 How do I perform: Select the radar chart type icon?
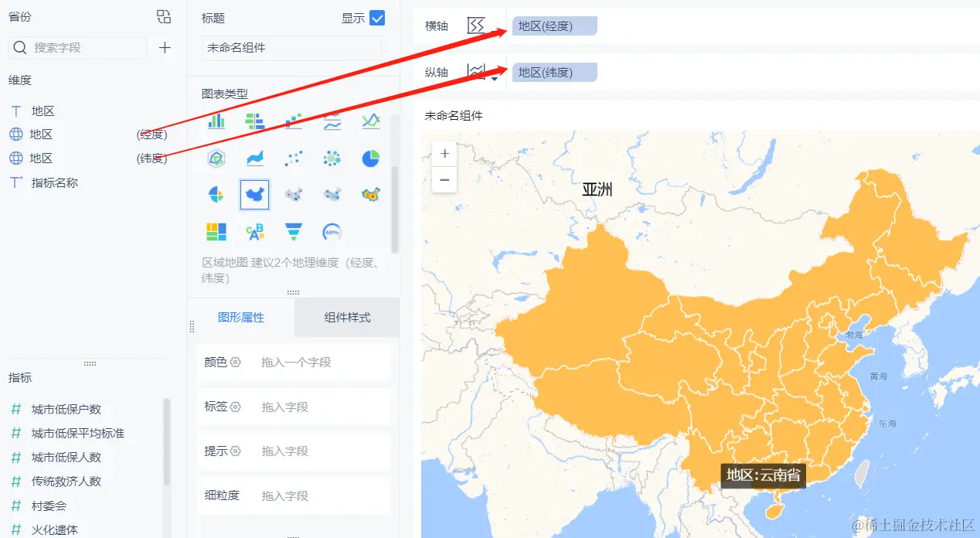pos(216,158)
